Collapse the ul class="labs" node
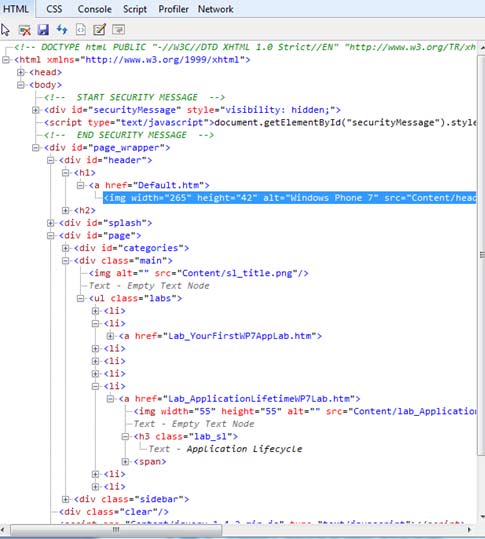The image size is (485, 539). tap(80, 298)
